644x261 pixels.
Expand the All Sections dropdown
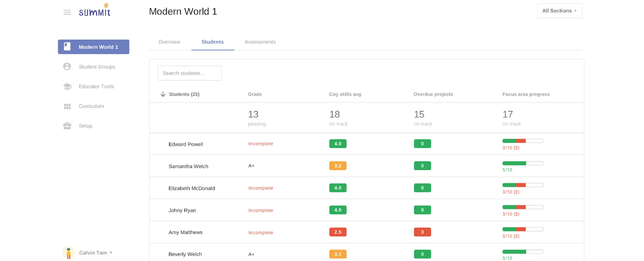[559, 11]
